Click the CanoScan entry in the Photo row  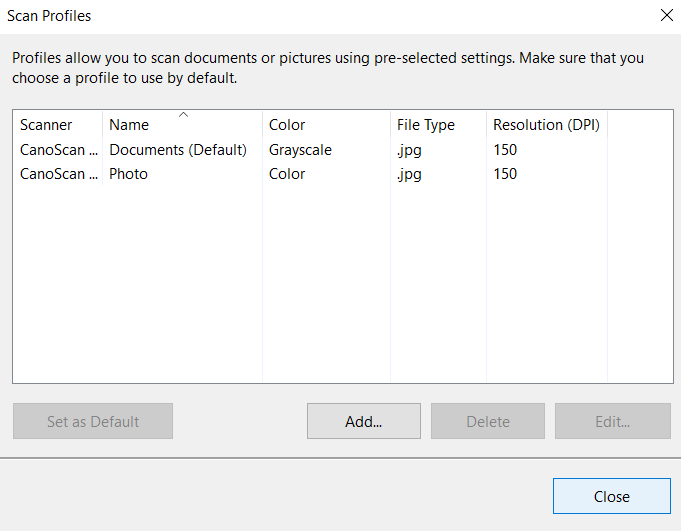(59, 174)
